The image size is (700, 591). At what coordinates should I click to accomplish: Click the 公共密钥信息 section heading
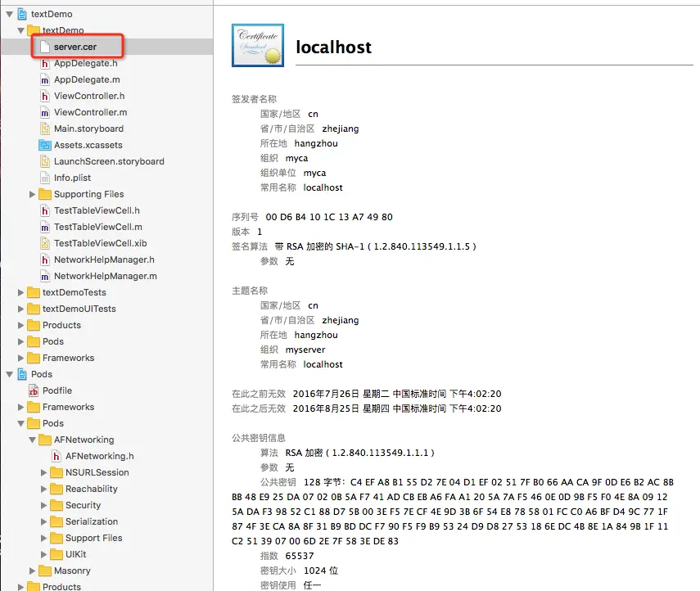(259, 438)
